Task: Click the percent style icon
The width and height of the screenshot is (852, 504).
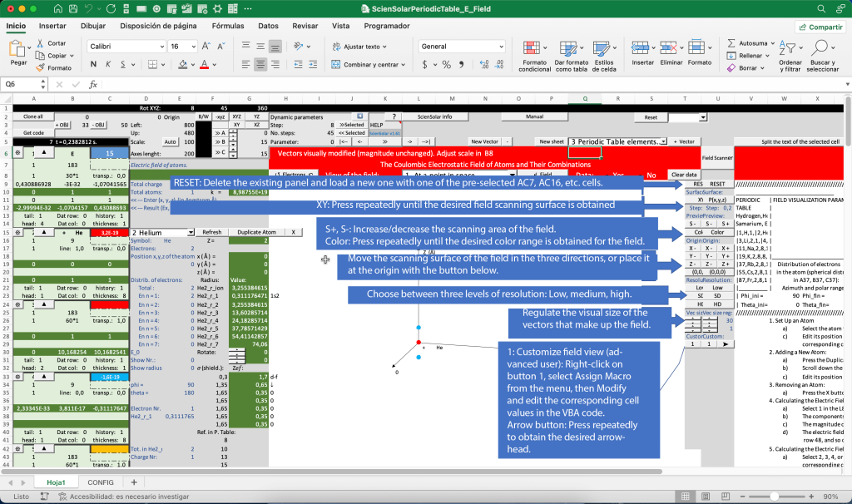Action: tap(446, 64)
